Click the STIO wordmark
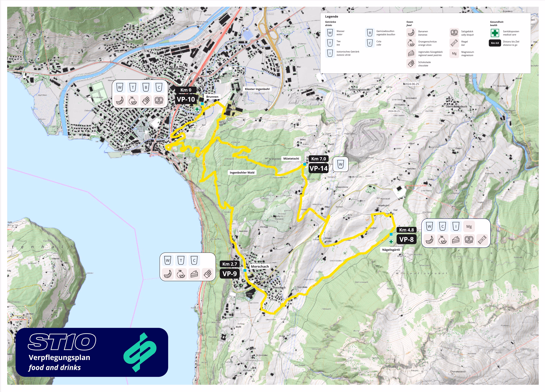This screenshot has width=545, height=392. pos(62,342)
